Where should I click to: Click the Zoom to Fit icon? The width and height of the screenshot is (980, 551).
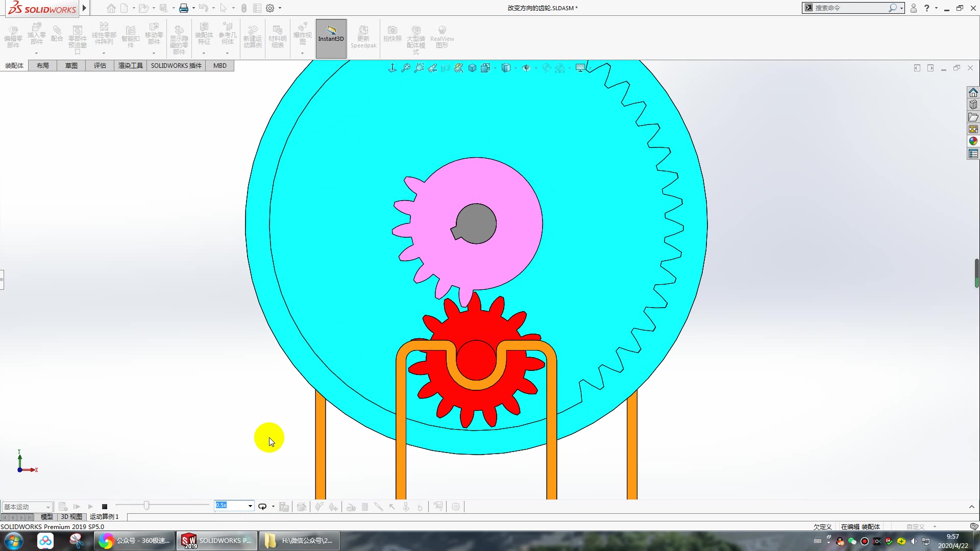(x=406, y=68)
